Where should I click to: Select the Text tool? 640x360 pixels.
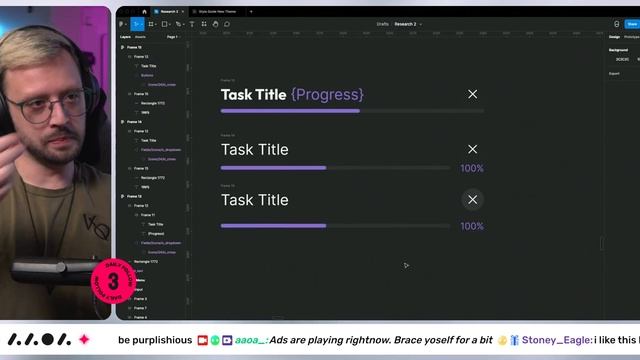tap(192, 24)
